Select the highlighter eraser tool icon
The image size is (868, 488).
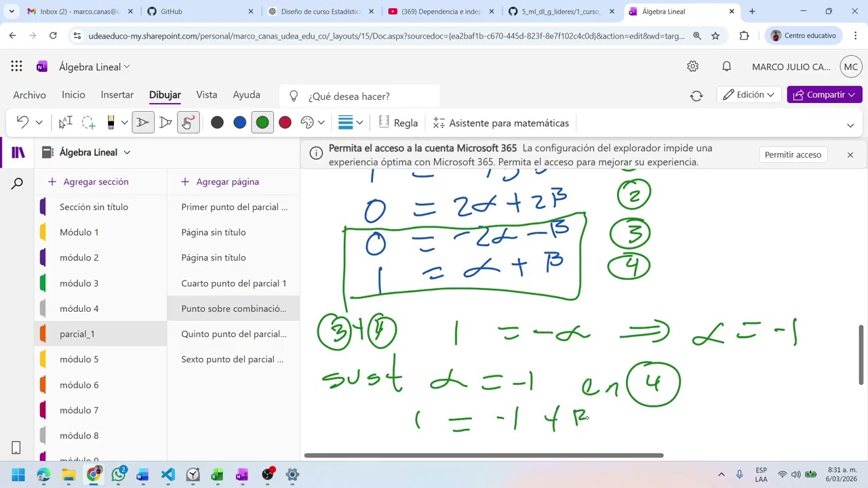pyautogui.click(x=111, y=123)
